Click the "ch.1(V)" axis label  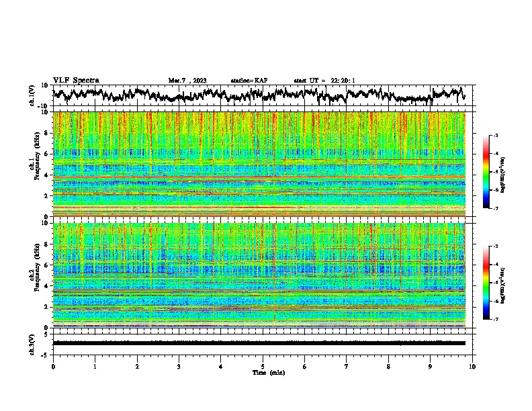[x=32, y=95]
